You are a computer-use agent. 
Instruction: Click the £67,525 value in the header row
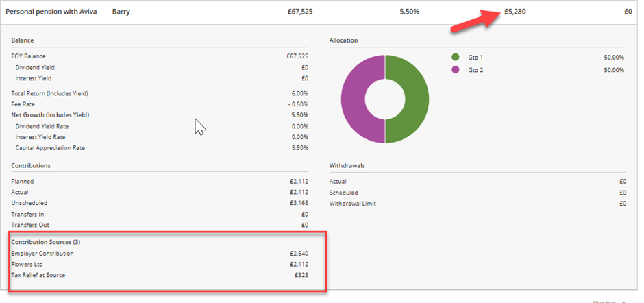(300, 12)
